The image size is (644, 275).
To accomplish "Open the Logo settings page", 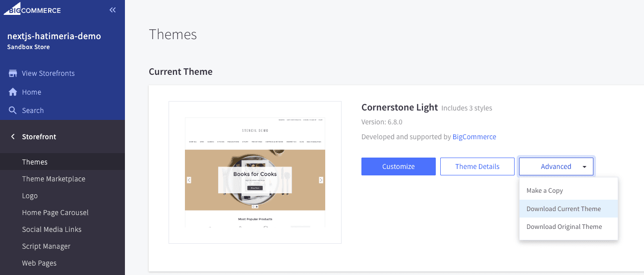I will (x=30, y=196).
